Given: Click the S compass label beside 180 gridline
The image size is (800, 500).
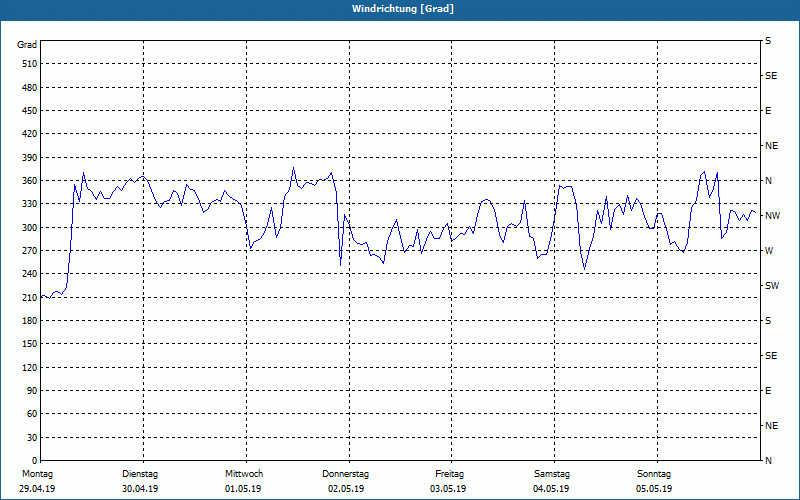Looking at the screenshot, I should [x=768, y=320].
